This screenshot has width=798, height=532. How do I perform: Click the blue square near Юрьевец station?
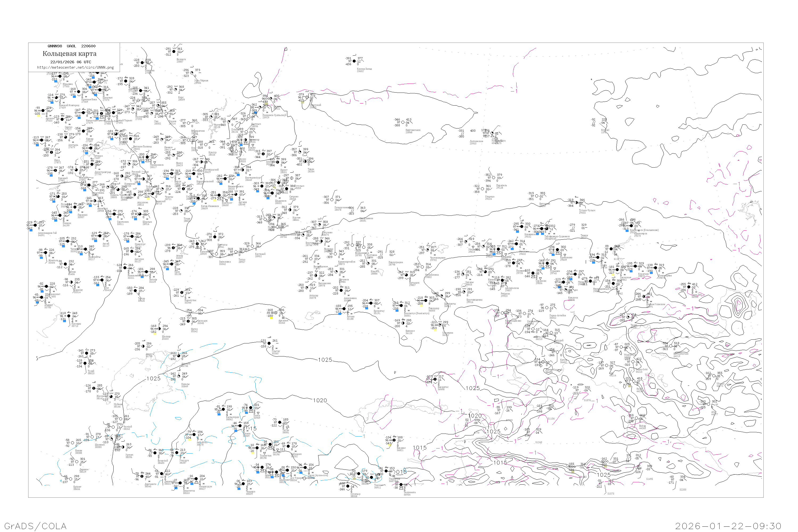coord(56,81)
